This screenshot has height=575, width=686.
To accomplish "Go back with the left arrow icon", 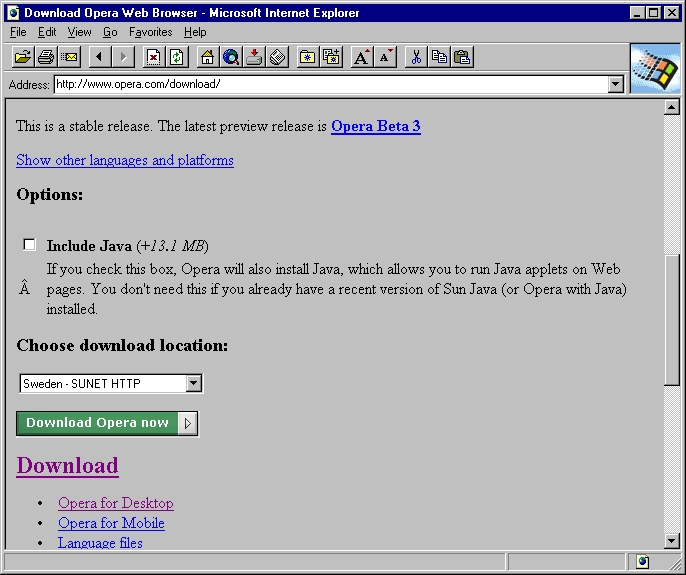I will [x=99, y=57].
